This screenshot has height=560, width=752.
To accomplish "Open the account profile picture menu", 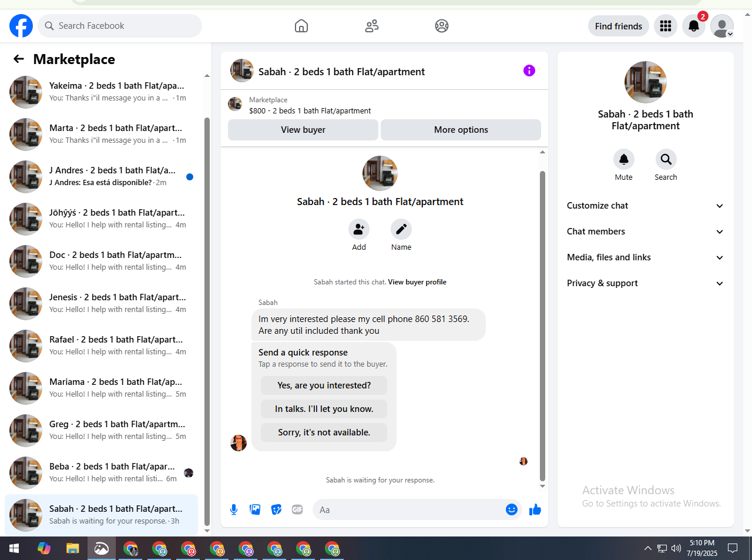I will [722, 26].
